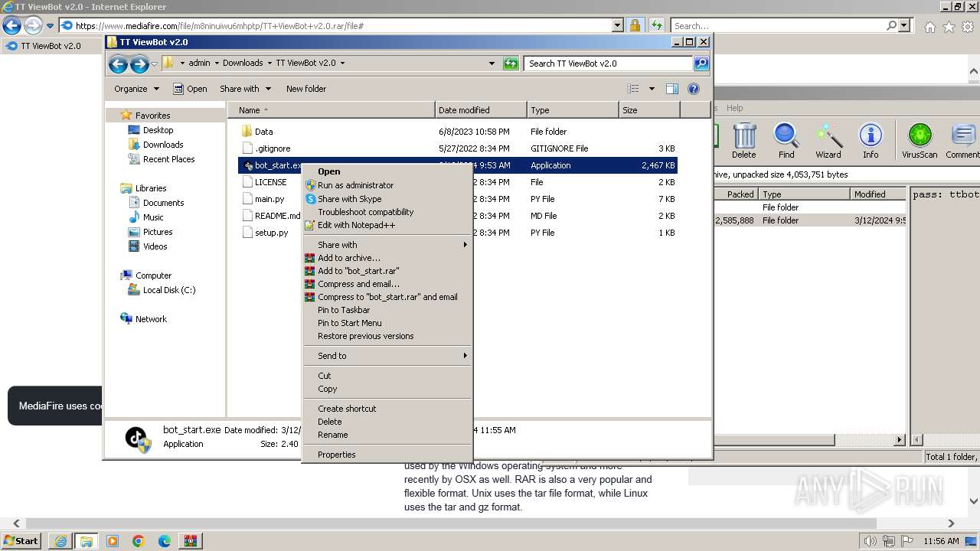The width and height of the screenshot is (980, 551).
Task: Open media player from the taskbar
Action: (x=113, y=541)
